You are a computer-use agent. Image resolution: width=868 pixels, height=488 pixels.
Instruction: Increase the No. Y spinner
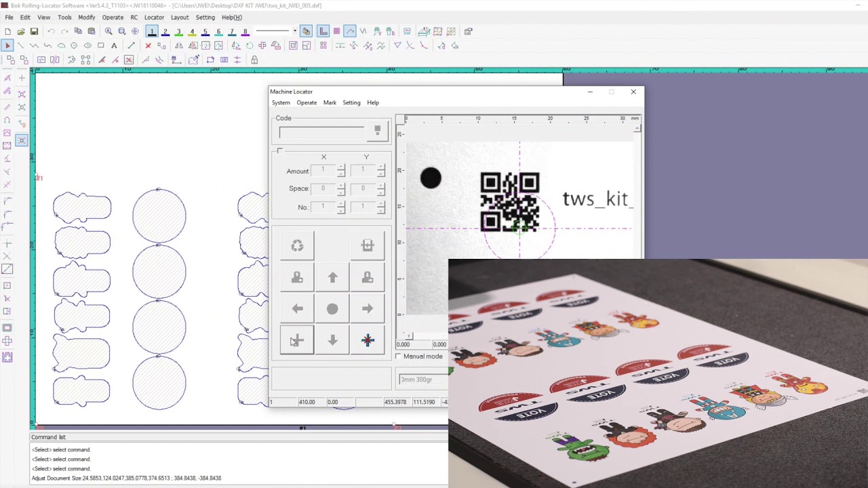(380, 204)
